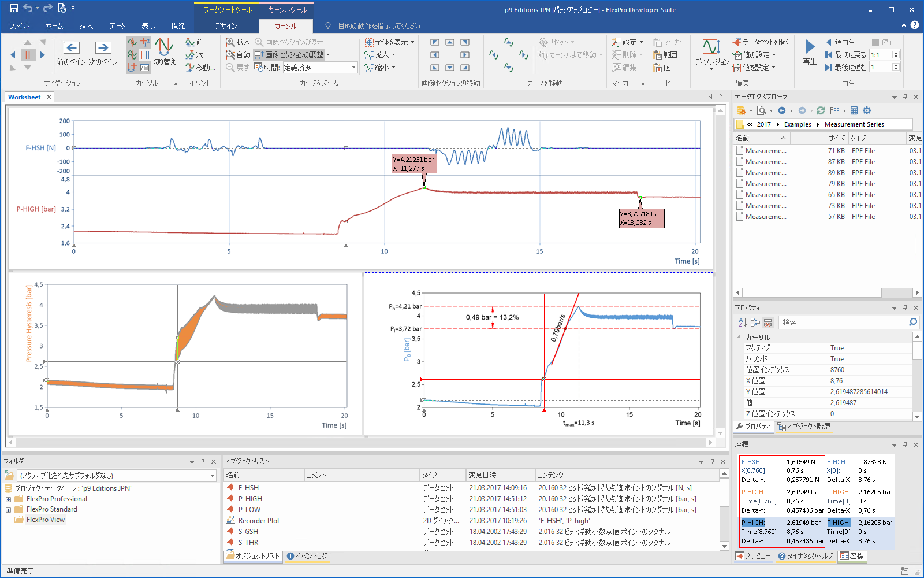Switch to the イベントログ tab
This screenshot has height=578, width=924.
(x=307, y=556)
